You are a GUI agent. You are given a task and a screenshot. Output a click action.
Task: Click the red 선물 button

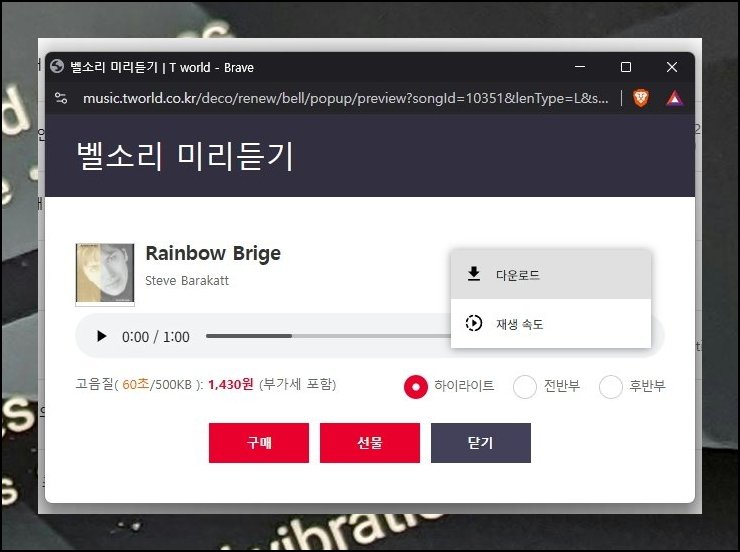pyautogui.click(x=370, y=443)
